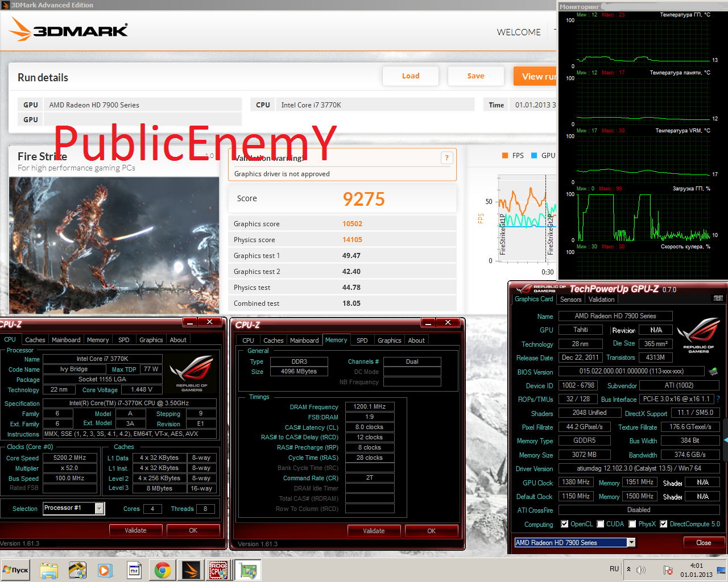The height and width of the screenshot is (582, 728).
Task: Click the Close button in GPU-Z
Action: click(704, 543)
